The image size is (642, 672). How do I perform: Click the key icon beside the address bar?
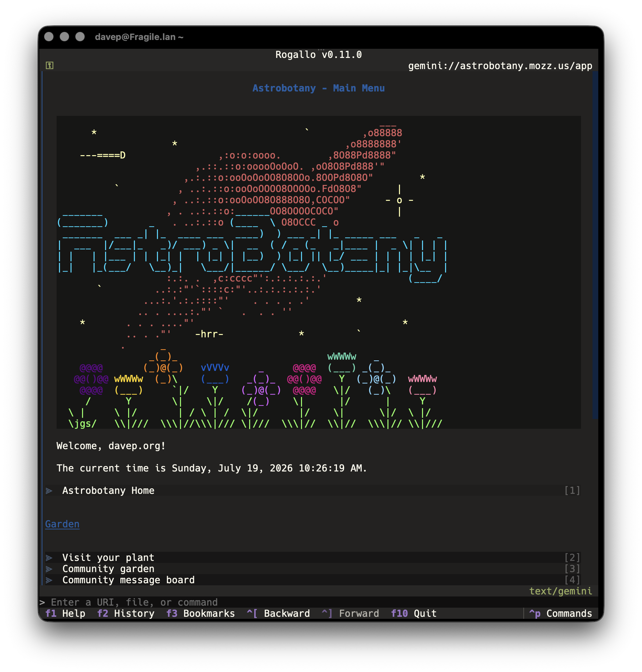click(49, 65)
